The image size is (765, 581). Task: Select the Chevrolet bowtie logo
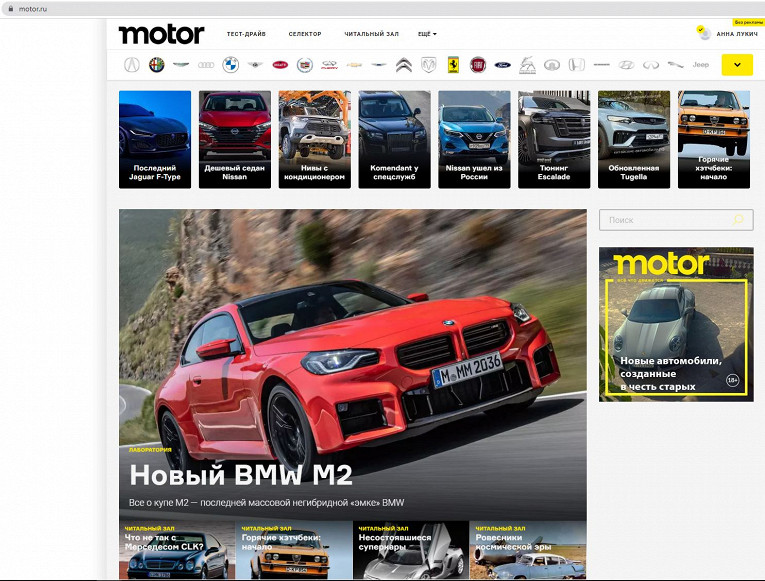(354, 64)
